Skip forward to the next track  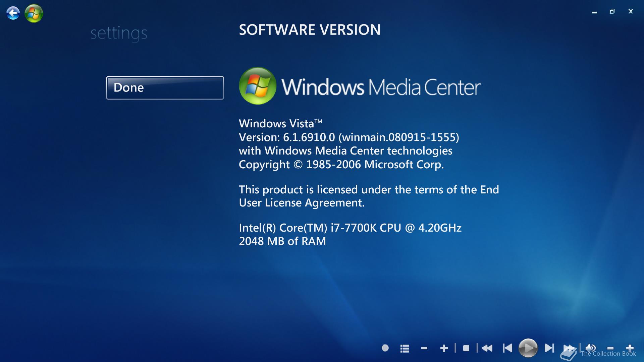coord(549,348)
